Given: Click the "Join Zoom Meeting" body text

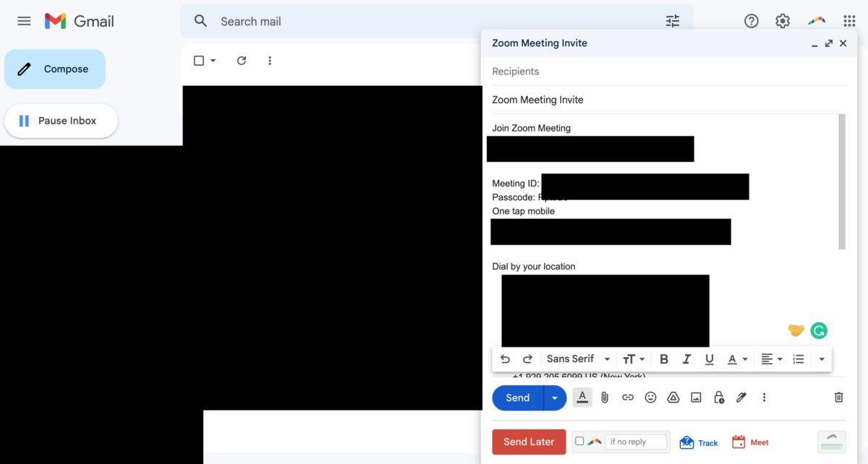Looking at the screenshot, I should [x=532, y=128].
